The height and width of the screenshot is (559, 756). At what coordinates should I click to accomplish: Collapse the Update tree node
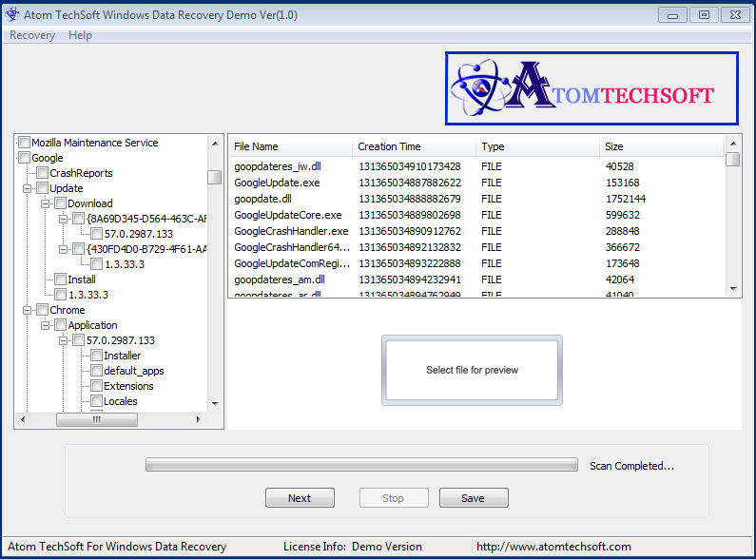click(28, 188)
